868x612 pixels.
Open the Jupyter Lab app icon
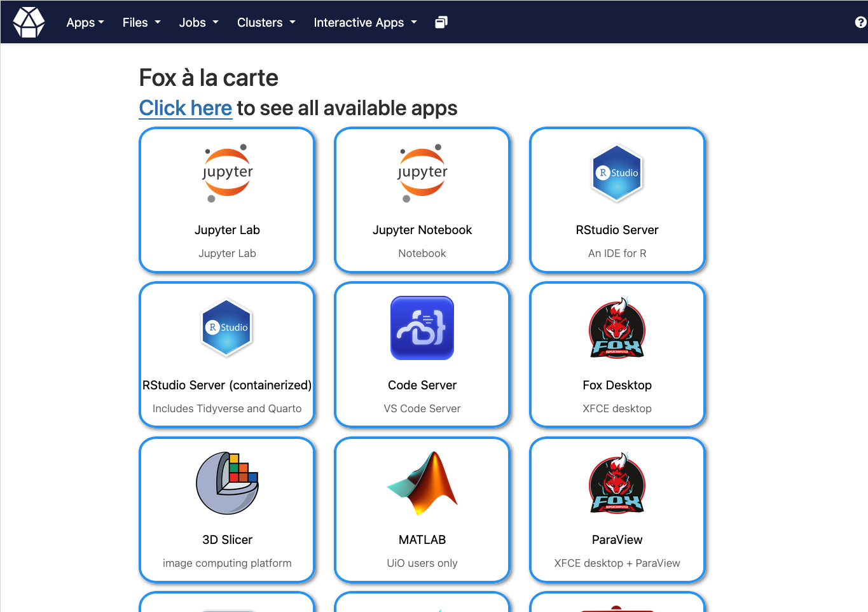point(227,173)
